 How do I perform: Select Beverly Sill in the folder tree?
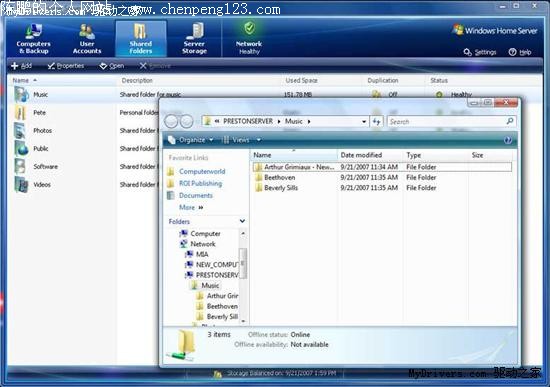[222, 316]
